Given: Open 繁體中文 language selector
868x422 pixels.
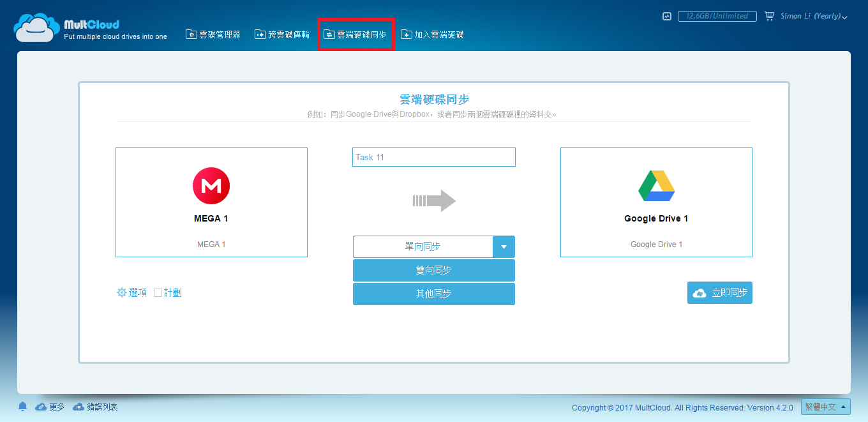Looking at the screenshot, I should [826, 407].
